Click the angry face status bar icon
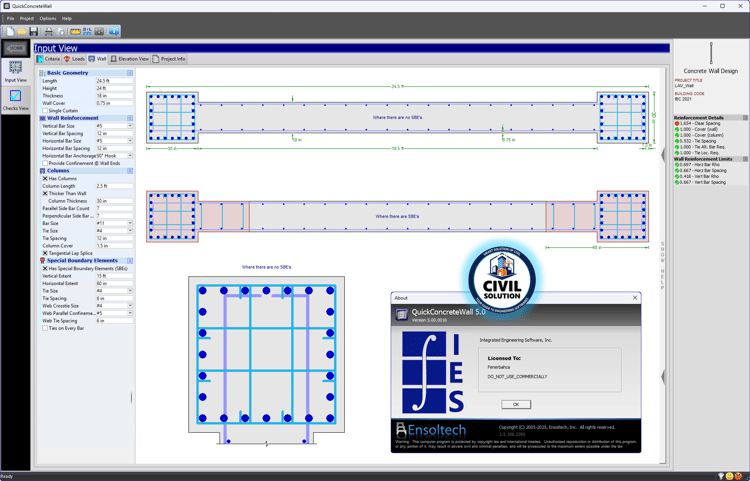The width and height of the screenshot is (750, 481). pyautogui.click(x=738, y=476)
